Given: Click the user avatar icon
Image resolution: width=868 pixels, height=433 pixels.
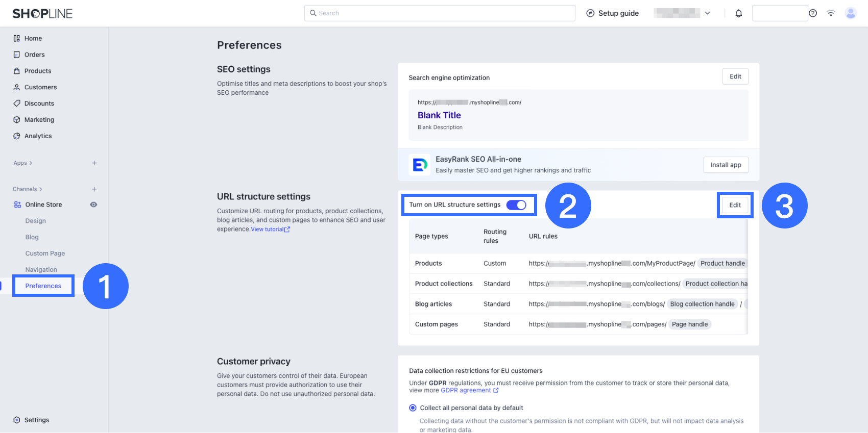Looking at the screenshot, I should click(x=850, y=13).
